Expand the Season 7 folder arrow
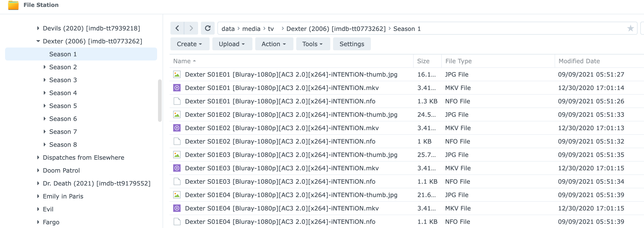 point(44,132)
